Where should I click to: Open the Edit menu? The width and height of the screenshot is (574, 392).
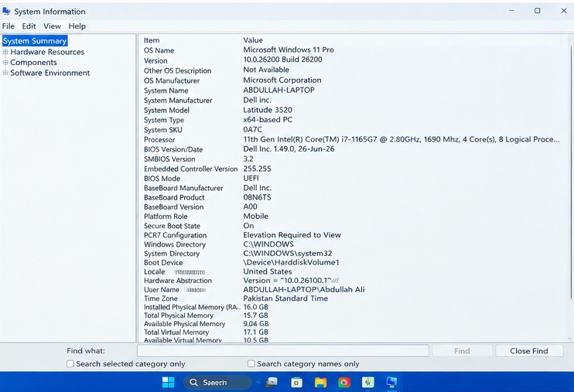pos(29,26)
